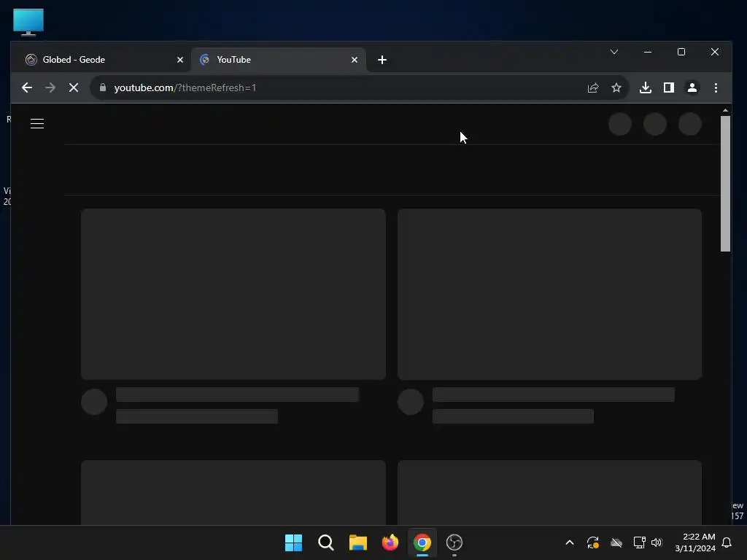Go back to the previous page

pyautogui.click(x=27, y=87)
